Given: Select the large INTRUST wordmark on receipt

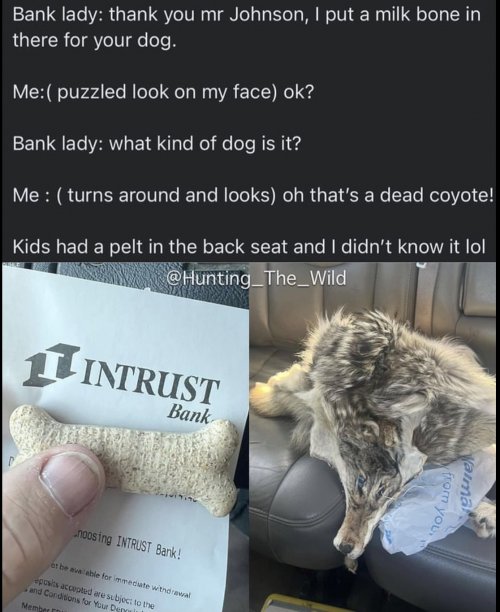Looking at the screenshot, I should (x=148, y=381).
